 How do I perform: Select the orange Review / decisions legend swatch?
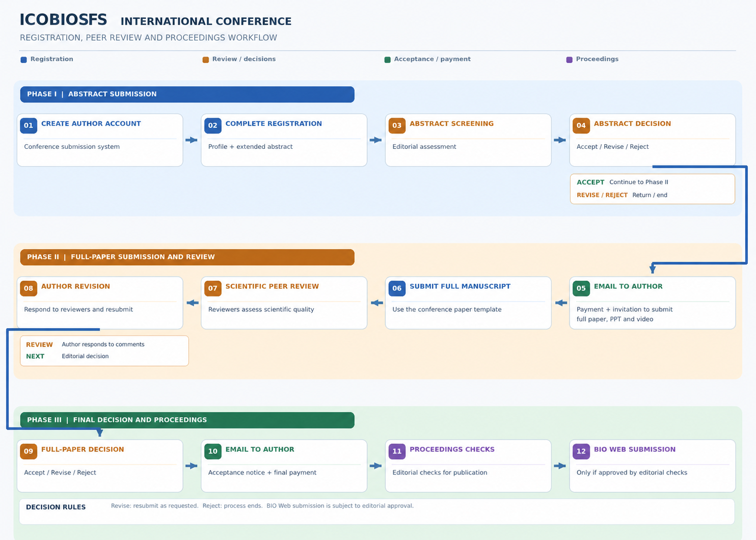click(206, 60)
